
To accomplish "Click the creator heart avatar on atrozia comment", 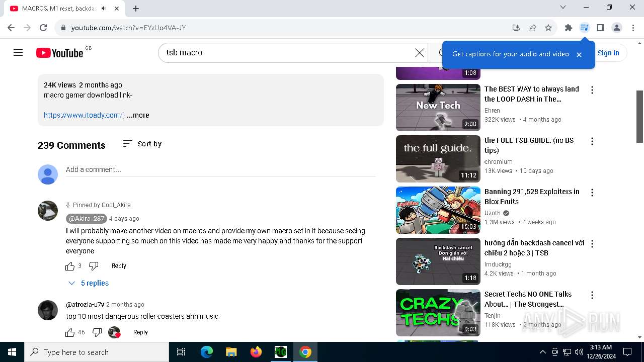I will click(115, 332).
